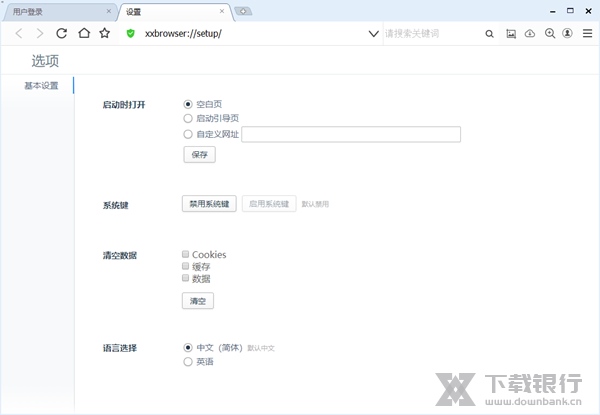Open a new tab with the plus button

point(243,11)
